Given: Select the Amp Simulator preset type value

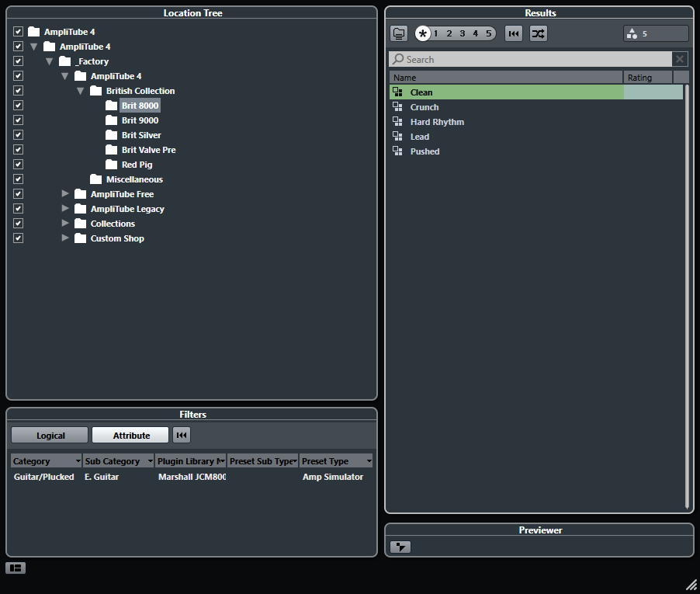Looking at the screenshot, I should point(333,477).
